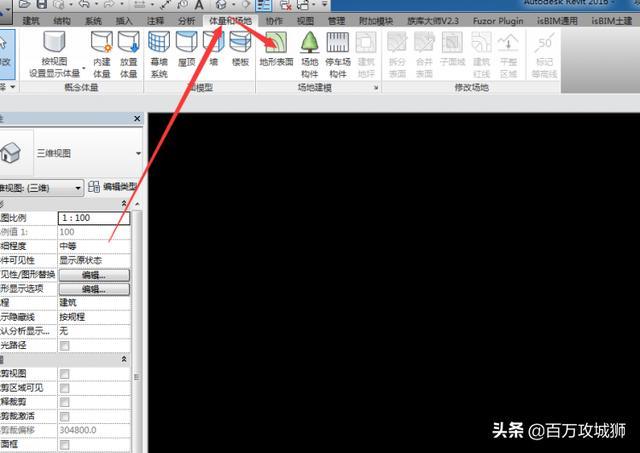Switch to the 建筑 ribbon tab

[x=31, y=20]
